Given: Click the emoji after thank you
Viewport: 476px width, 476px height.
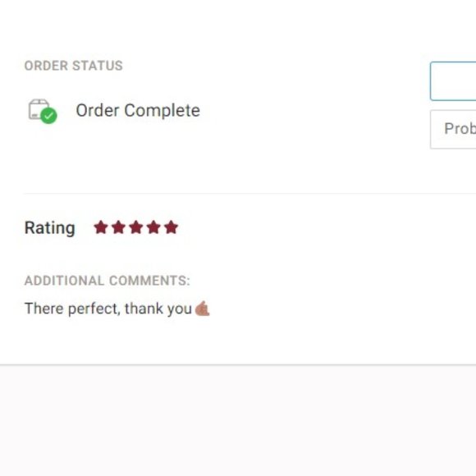Looking at the screenshot, I should point(202,309).
